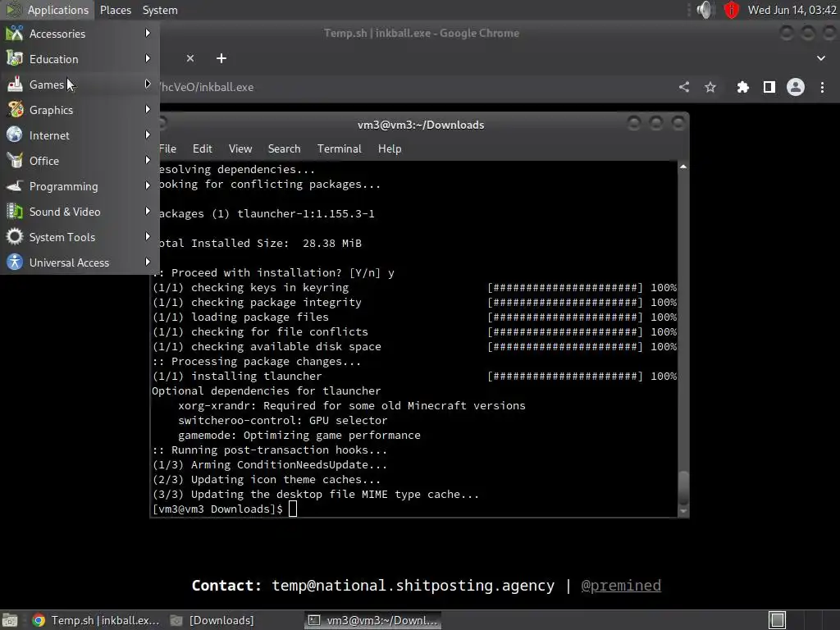Open Chrome three-dot menu

tap(822, 87)
